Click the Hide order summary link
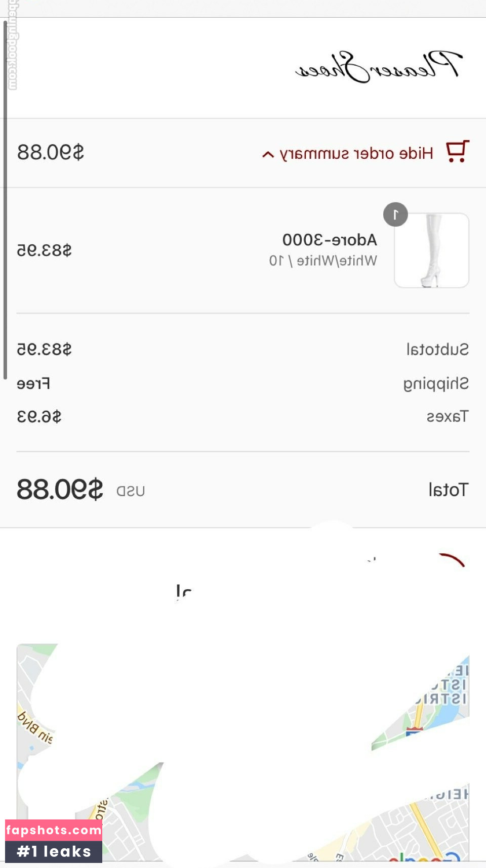This screenshot has height=868, width=486. click(x=356, y=153)
